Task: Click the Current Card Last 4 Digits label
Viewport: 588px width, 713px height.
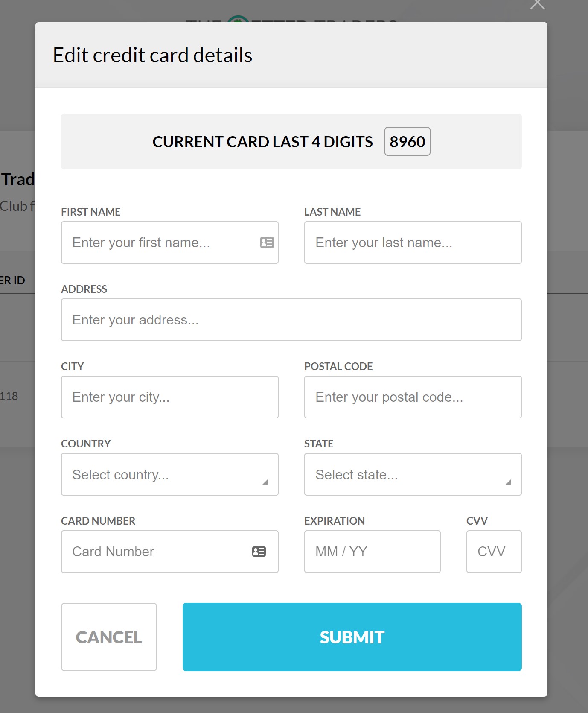Action: [x=262, y=142]
